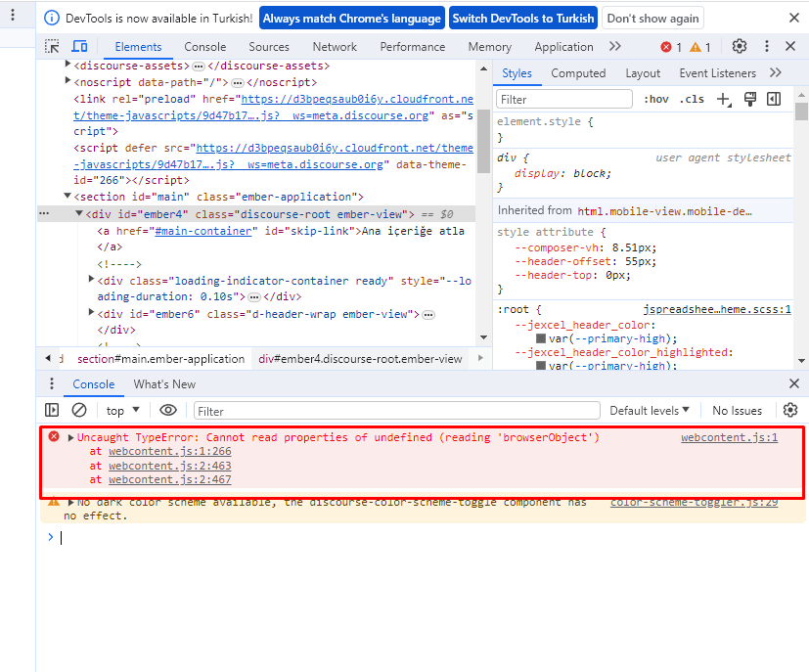This screenshot has height=672, width=809.
Task: Toggle the computed styles sidebar icon
Action: (774, 99)
